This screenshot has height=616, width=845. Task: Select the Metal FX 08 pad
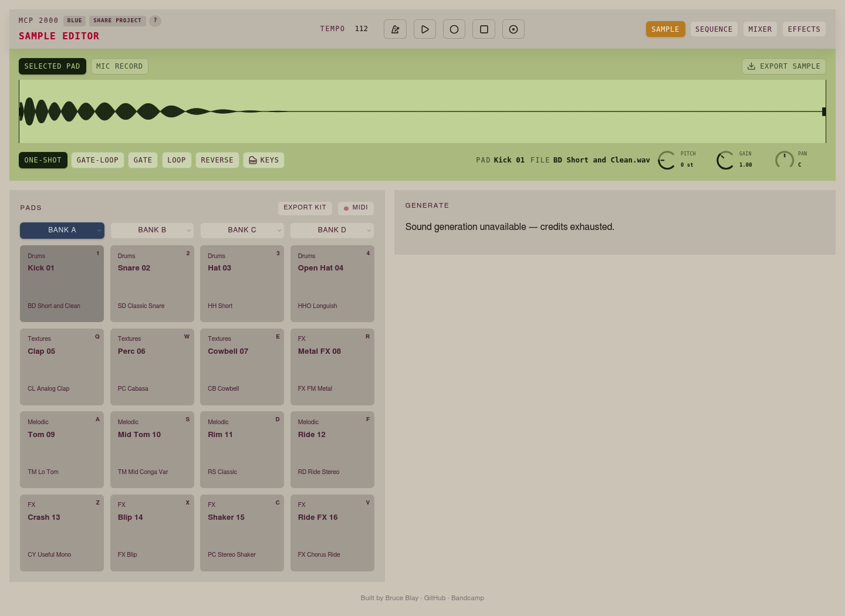pyautogui.click(x=332, y=367)
